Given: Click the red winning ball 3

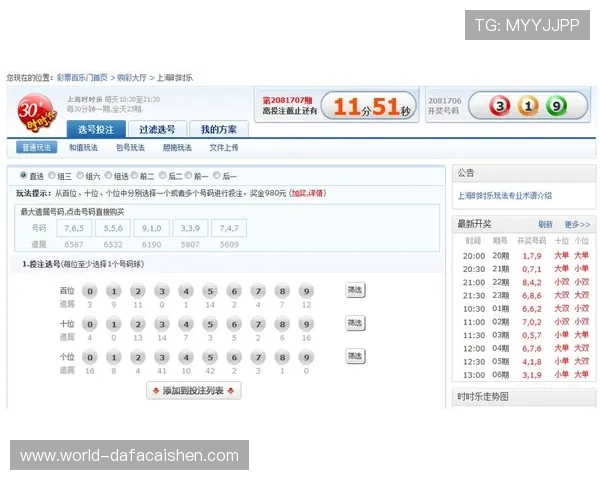Looking at the screenshot, I should [x=500, y=106].
